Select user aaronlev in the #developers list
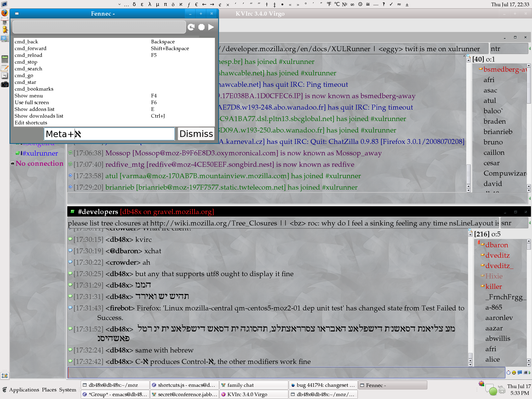The width and height of the screenshot is (532, 399). [x=499, y=318]
